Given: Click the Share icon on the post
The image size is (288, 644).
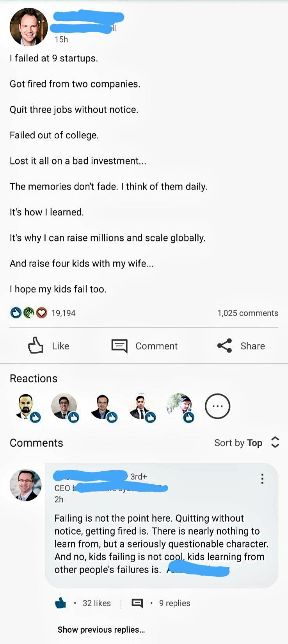Looking at the screenshot, I should (x=224, y=345).
